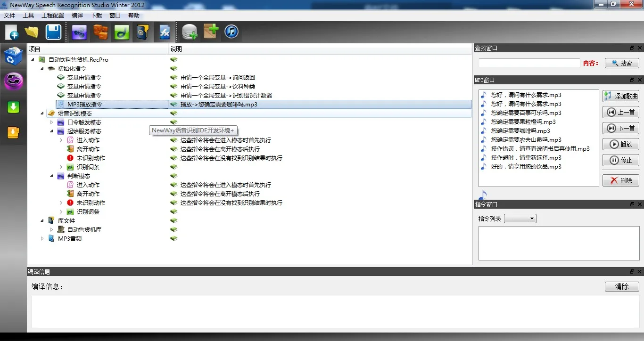Collapse the 初始化指令 tree node
The width and height of the screenshot is (644, 341).
click(42, 68)
